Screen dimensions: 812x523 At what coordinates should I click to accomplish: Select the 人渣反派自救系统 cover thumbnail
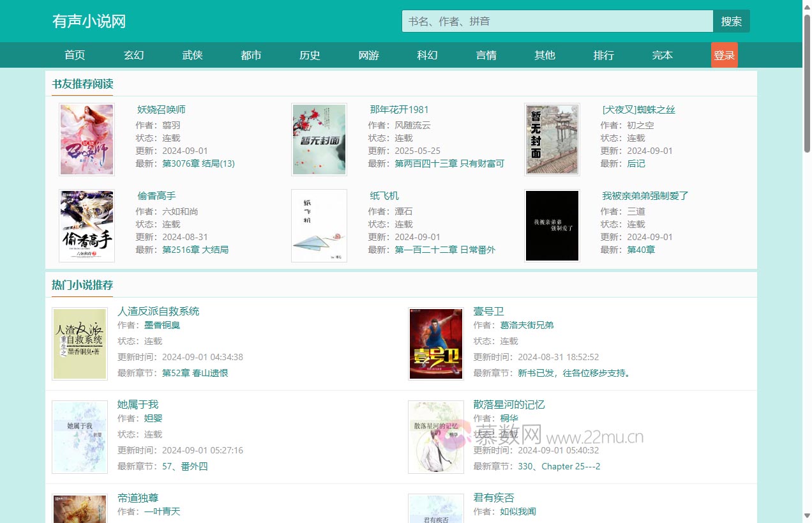point(80,344)
